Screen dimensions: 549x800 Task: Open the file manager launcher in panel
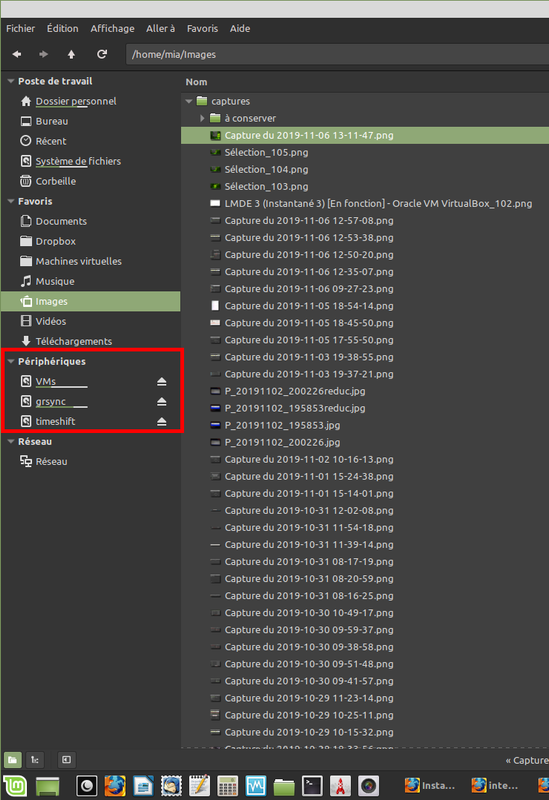[x=284, y=786]
